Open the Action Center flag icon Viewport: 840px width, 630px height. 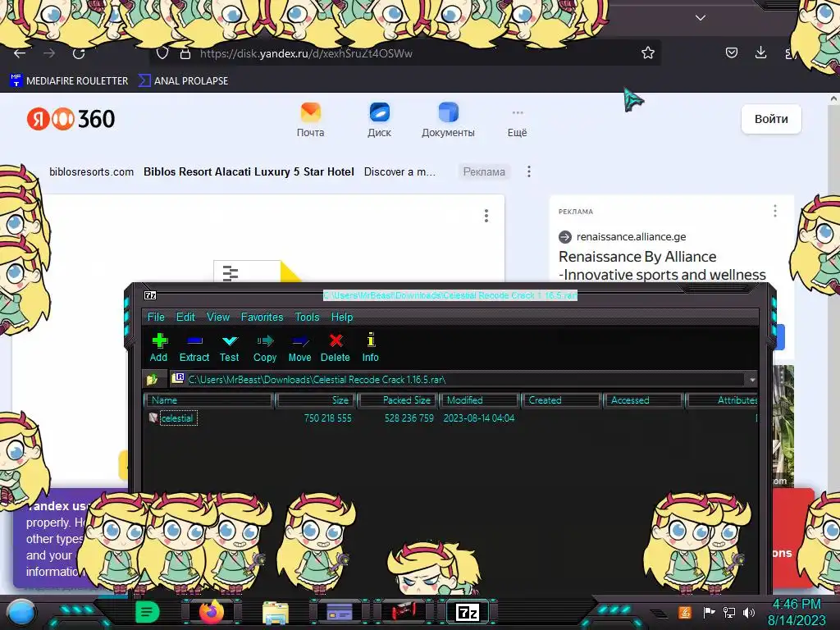pyautogui.click(x=710, y=612)
